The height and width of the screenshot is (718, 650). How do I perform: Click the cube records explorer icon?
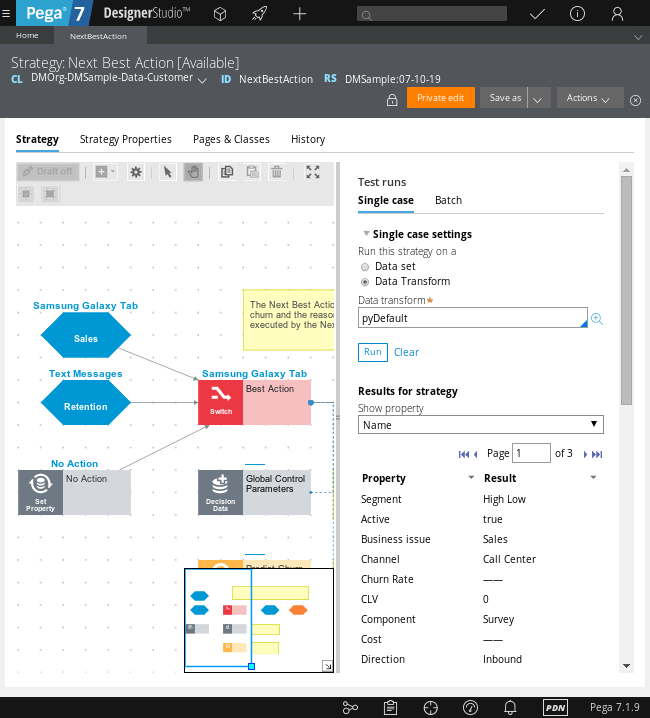tap(220, 14)
